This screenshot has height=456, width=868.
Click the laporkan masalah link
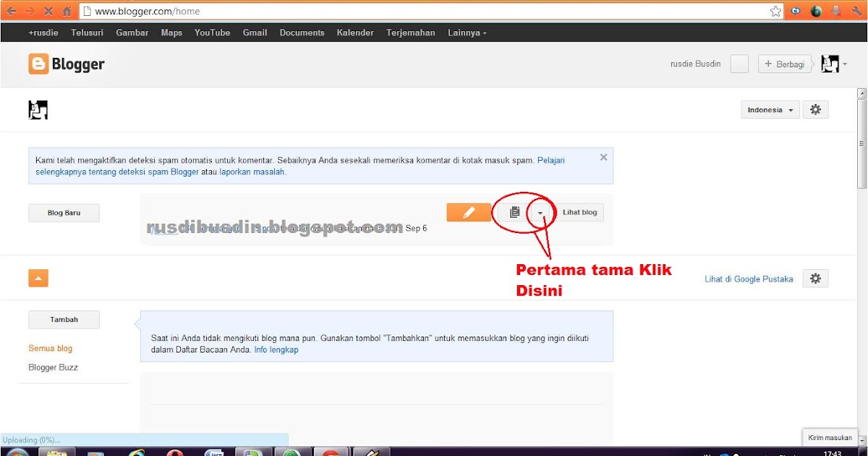(x=252, y=172)
